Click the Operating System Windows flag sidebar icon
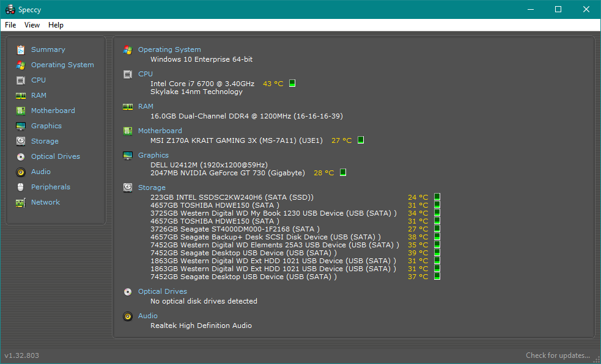The image size is (601, 364). click(x=21, y=65)
